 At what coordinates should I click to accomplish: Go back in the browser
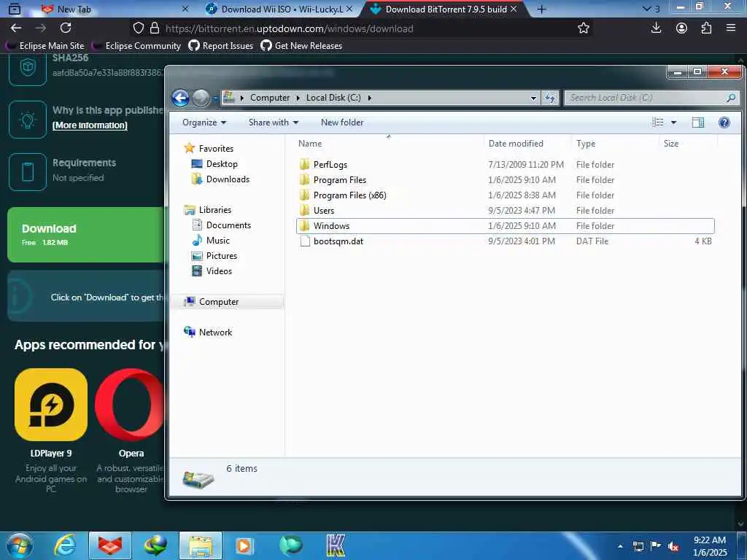click(16, 28)
